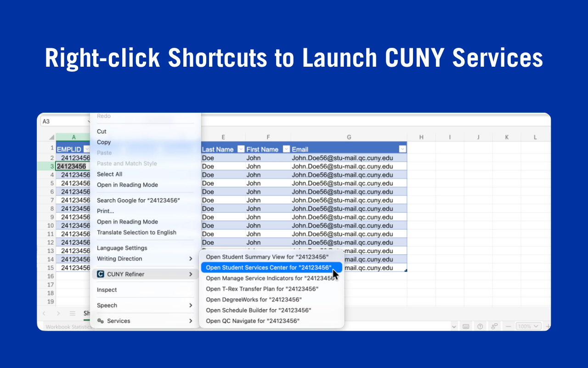Open the 100% zoom level dropdown
588x368 pixels.
[x=528, y=326]
